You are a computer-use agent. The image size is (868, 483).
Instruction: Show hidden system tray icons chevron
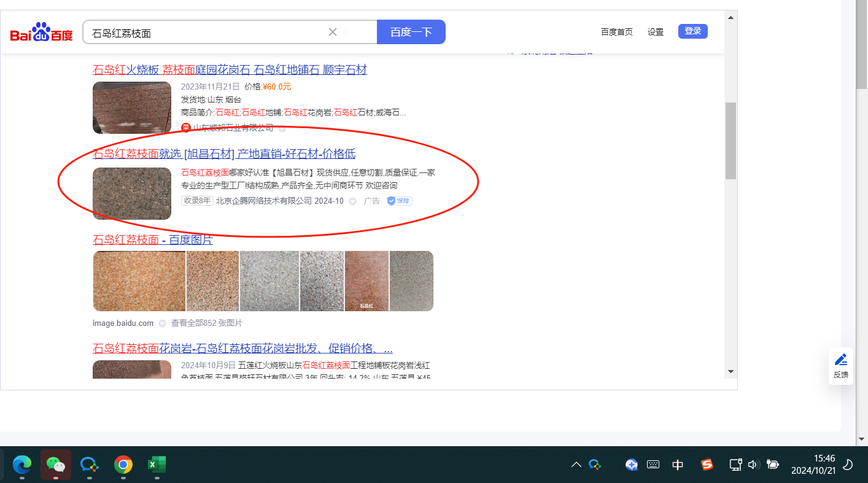point(576,465)
